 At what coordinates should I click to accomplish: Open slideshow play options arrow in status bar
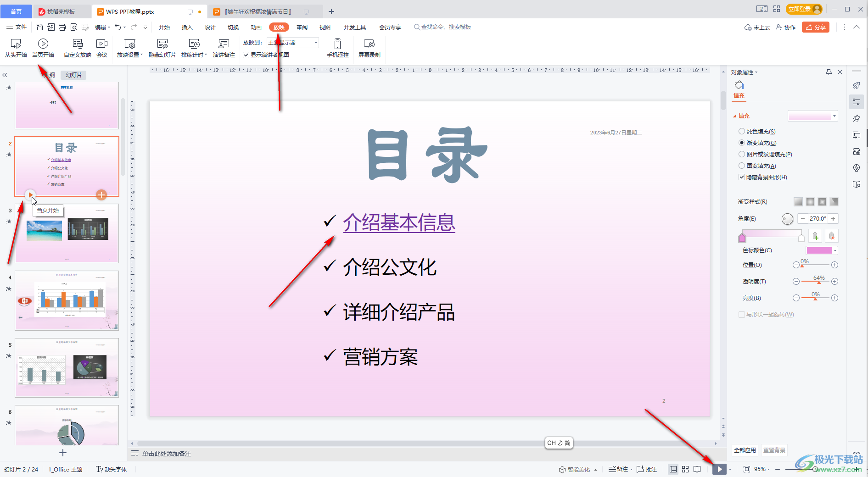coord(730,469)
